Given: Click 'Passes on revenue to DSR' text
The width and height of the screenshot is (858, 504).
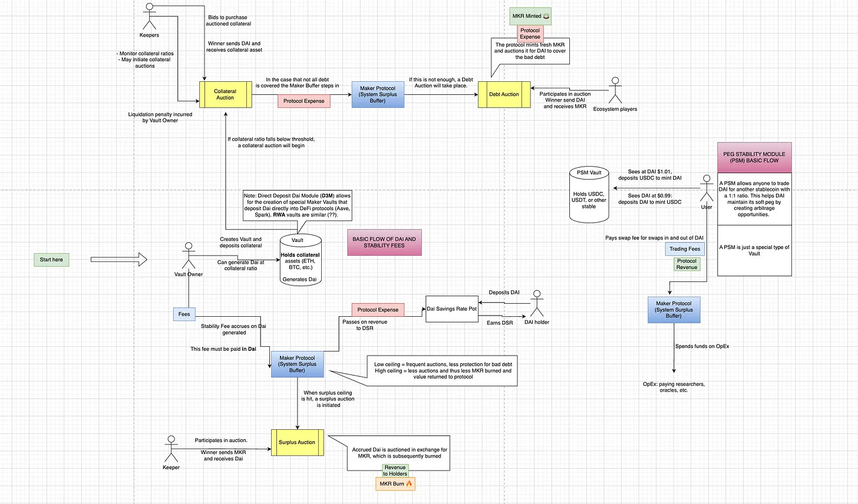Looking at the screenshot, I should pyautogui.click(x=365, y=325).
